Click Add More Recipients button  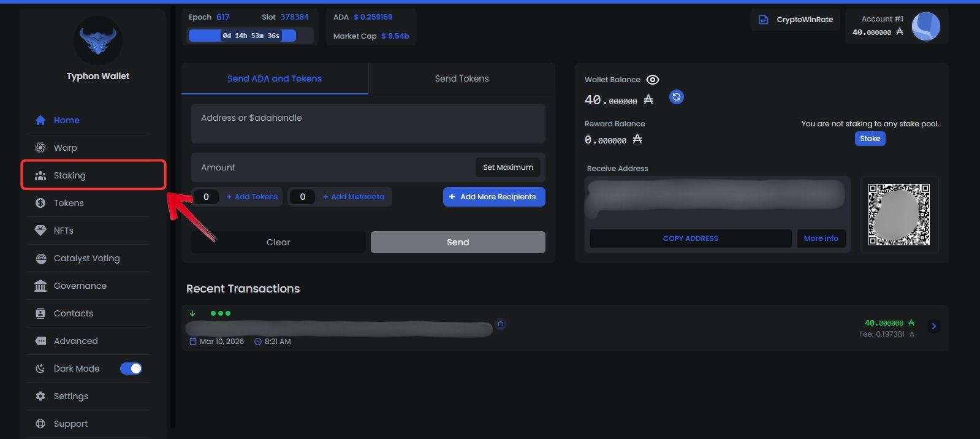494,197
